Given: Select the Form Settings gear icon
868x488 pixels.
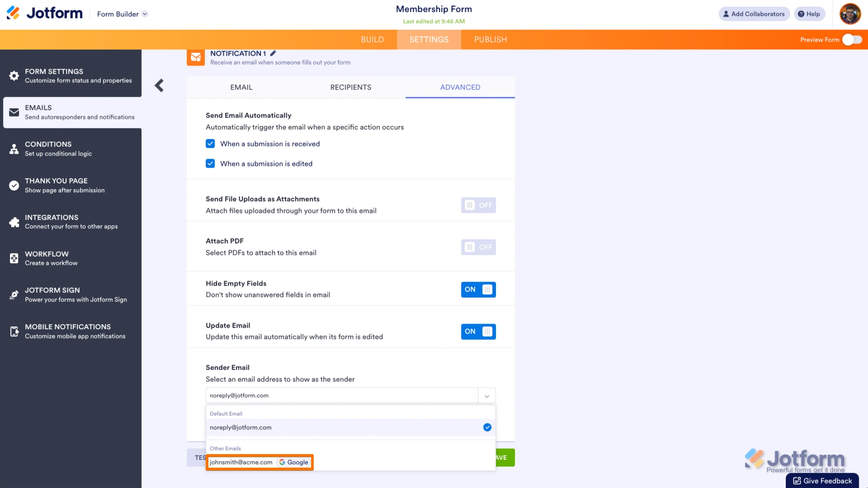Looking at the screenshot, I should (14, 75).
